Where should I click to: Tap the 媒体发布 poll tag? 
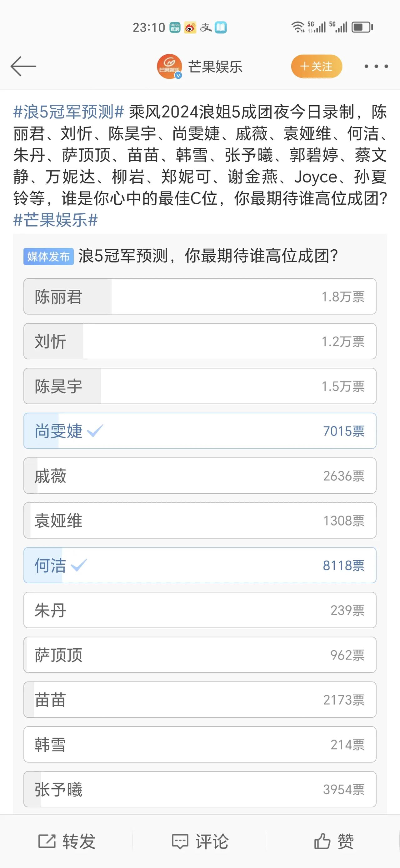click(48, 257)
